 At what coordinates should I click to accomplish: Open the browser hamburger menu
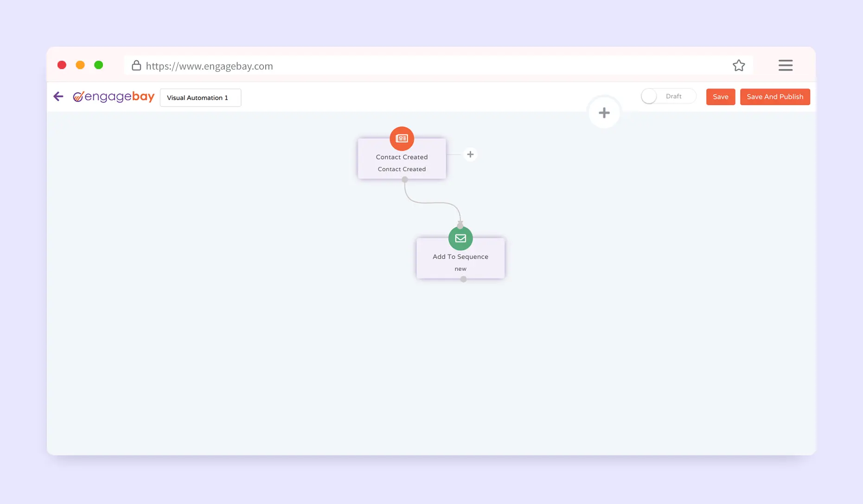pos(785,65)
